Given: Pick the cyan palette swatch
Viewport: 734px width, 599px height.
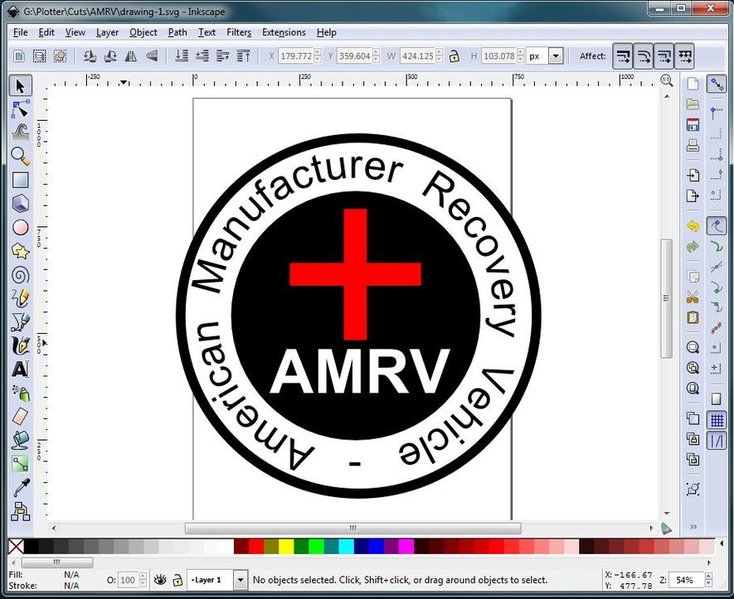Looking at the screenshot, I should 346,547.
